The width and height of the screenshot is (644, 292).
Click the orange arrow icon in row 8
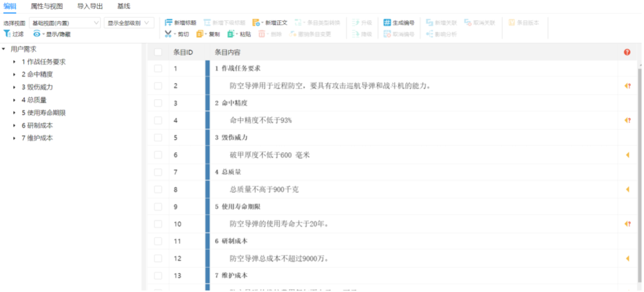point(627,189)
